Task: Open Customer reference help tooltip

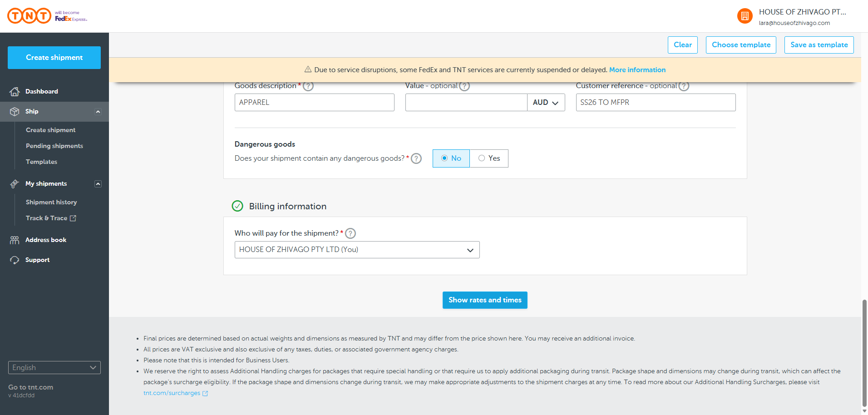Action: click(x=684, y=86)
